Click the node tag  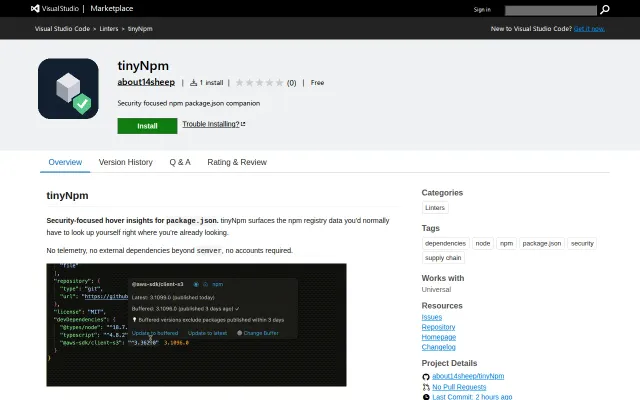pyautogui.click(x=482, y=243)
